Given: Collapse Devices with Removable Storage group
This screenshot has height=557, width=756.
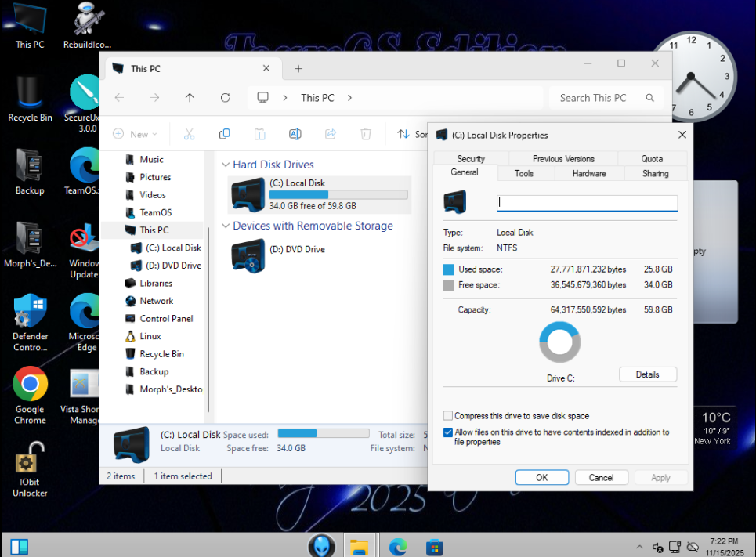Looking at the screenshot, I should click(226, 226).
